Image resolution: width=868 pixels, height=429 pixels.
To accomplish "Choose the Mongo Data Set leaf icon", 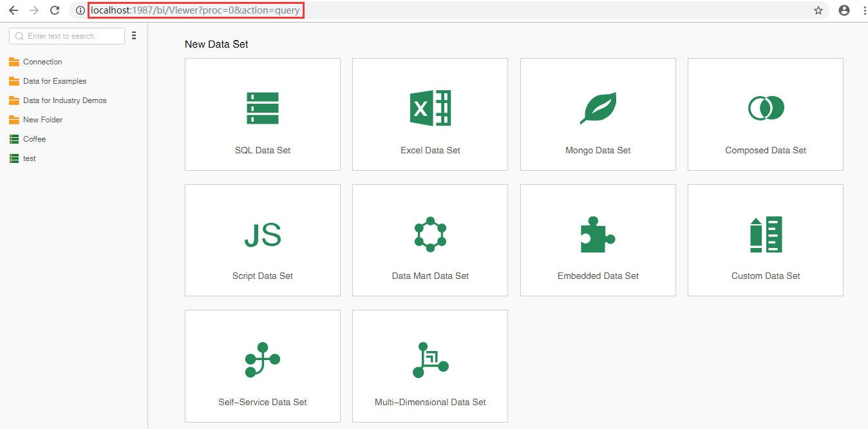I will coord(598,108).
